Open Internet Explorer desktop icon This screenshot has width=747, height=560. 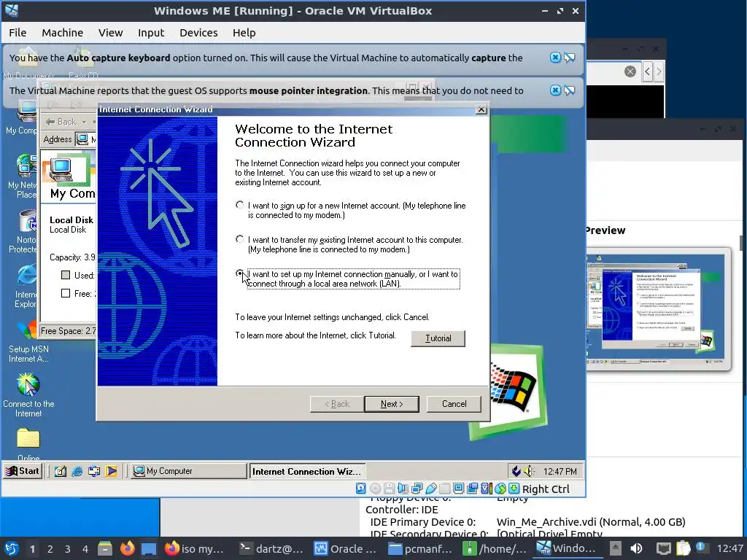click(26, 286)
